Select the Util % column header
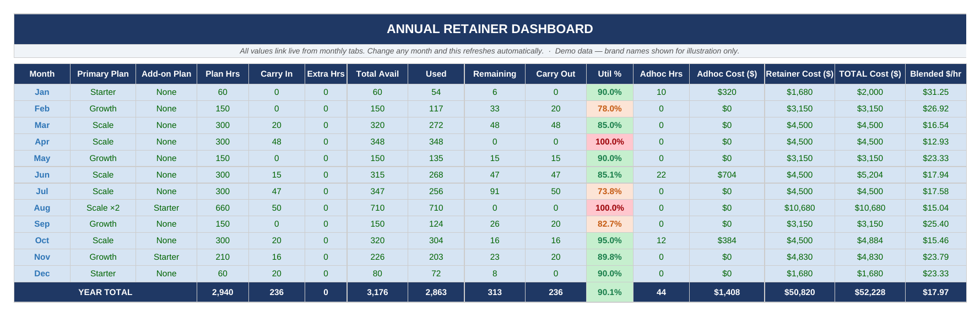Image resolution: width=980 pixels, height=316 pixels. [x=610, y=74]
